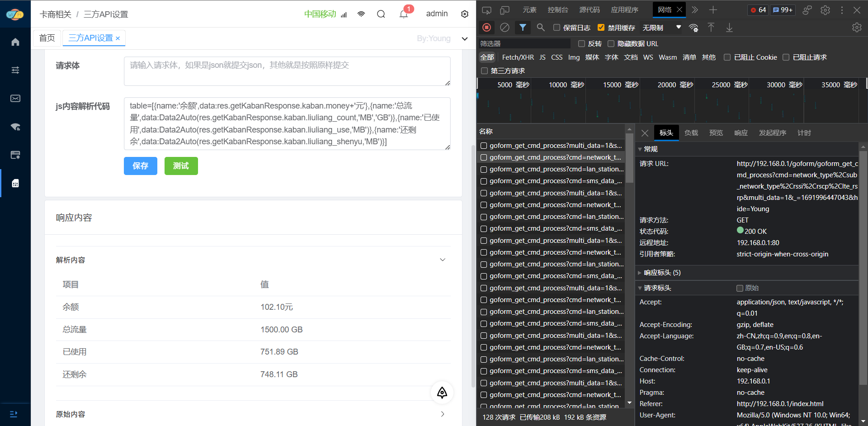Toggle the network filter funnel icon
Image resolution: width=868 pixels, height=426 pixels.
coord(523,28)
